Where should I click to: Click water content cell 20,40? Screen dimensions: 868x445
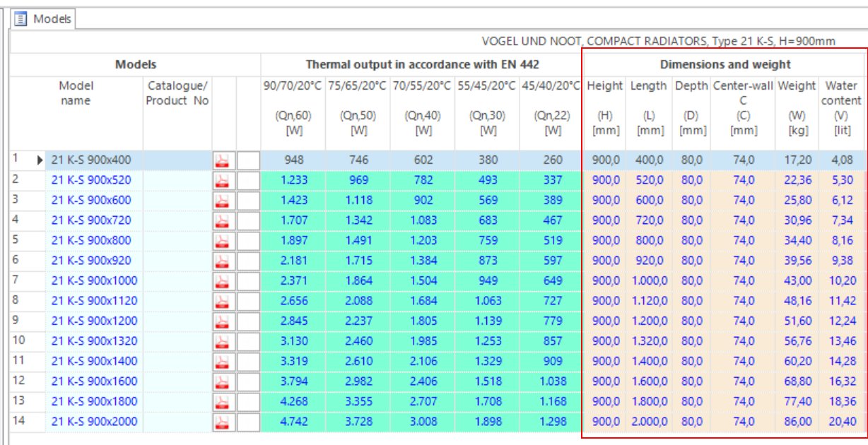coord(841,422)
